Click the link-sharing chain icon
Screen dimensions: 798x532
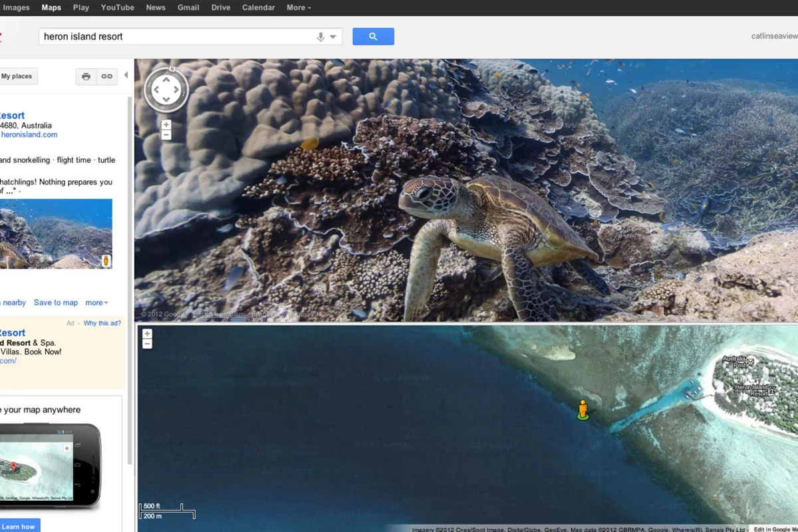106,76
